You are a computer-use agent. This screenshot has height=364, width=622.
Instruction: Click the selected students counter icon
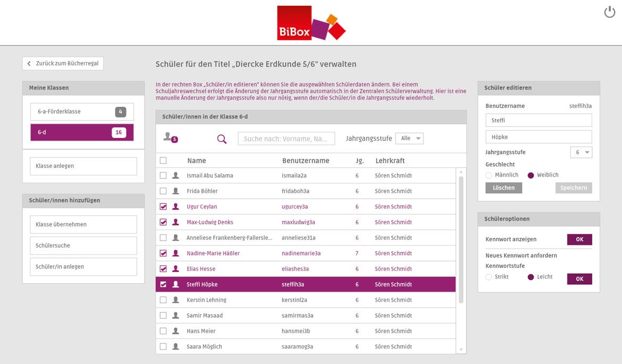[170, 138]
